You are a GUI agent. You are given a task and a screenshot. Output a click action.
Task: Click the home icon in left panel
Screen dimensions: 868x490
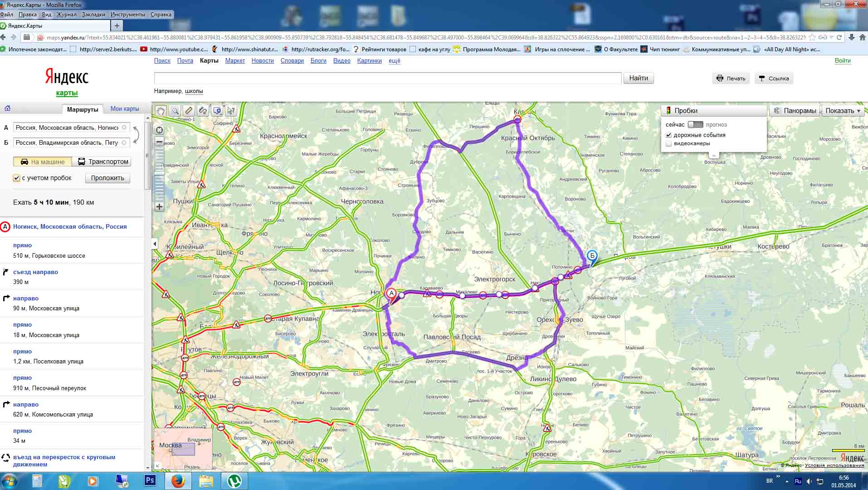pyautogui.click(x=7, y=108)
